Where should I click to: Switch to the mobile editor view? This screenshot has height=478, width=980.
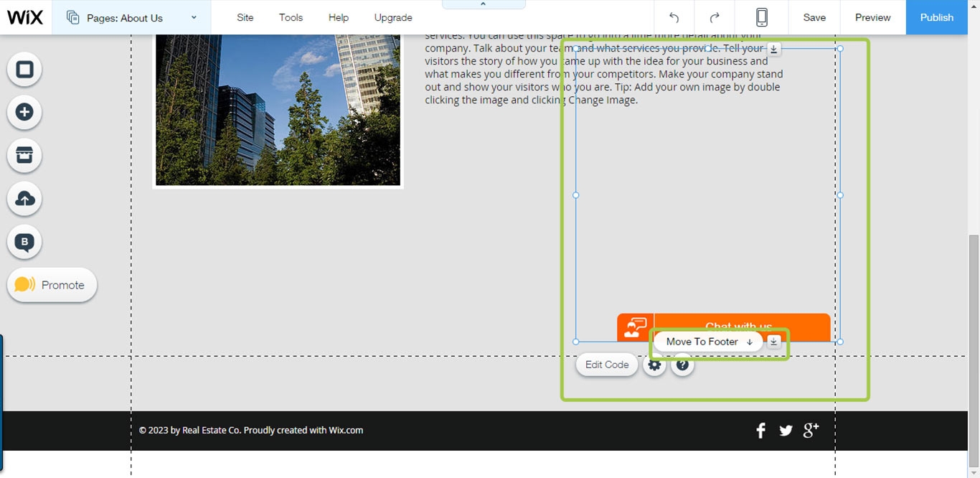point(762,17)
